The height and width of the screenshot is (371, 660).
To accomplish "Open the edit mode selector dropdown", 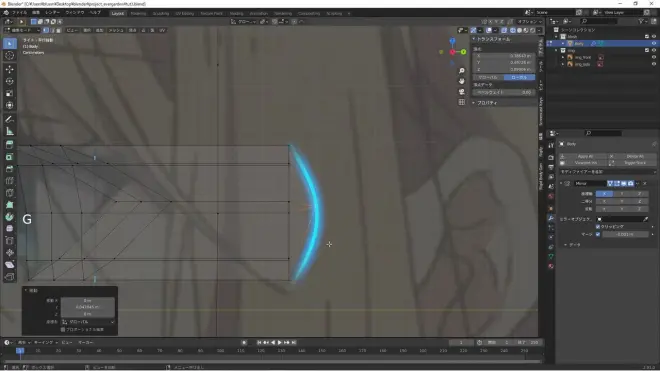I will pos(22,30).
